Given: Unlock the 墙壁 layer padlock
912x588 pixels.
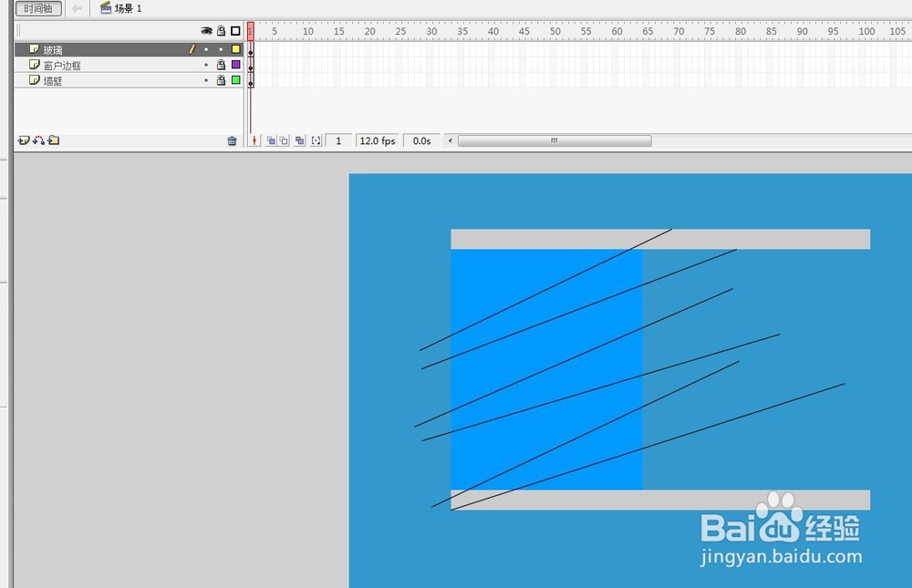Looking at the screenshot, I should (221, 79).
